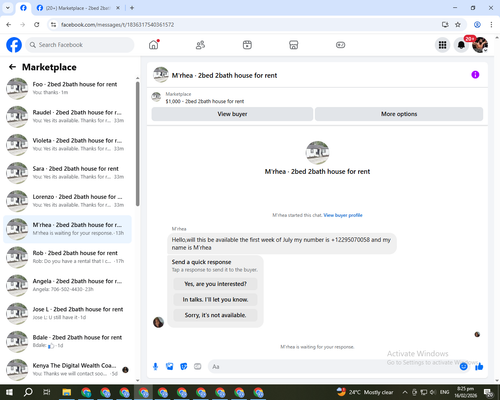This screenshot has width=500, height=400.
Task: Open Bdale's conversation in the list
Action: click(68, 341)
